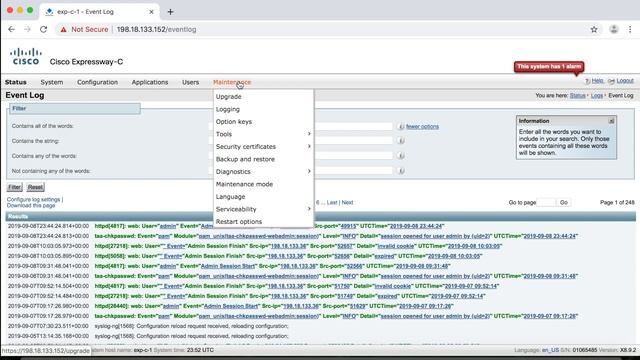Info icon beside Contains all of the words
This screenshot has height=360, width=640.
[401, 127]
